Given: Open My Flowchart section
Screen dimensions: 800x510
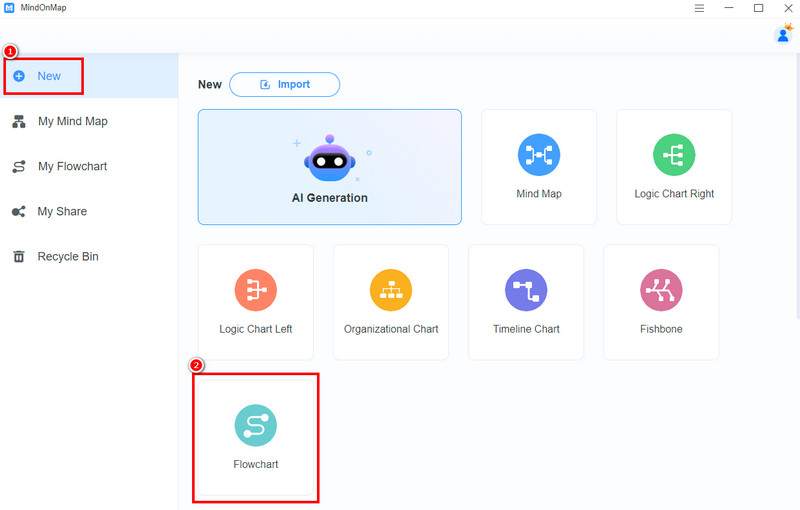Looking at the screenshot, I should (x=72, y=166).
